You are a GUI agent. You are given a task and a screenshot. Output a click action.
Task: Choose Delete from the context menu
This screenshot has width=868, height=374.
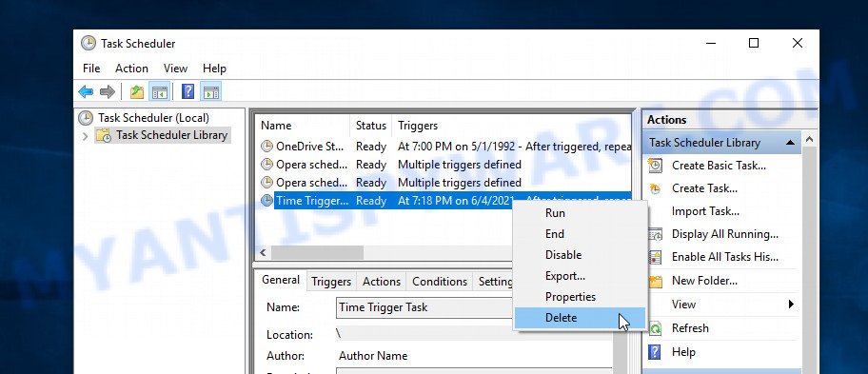[x=581, y=318]
